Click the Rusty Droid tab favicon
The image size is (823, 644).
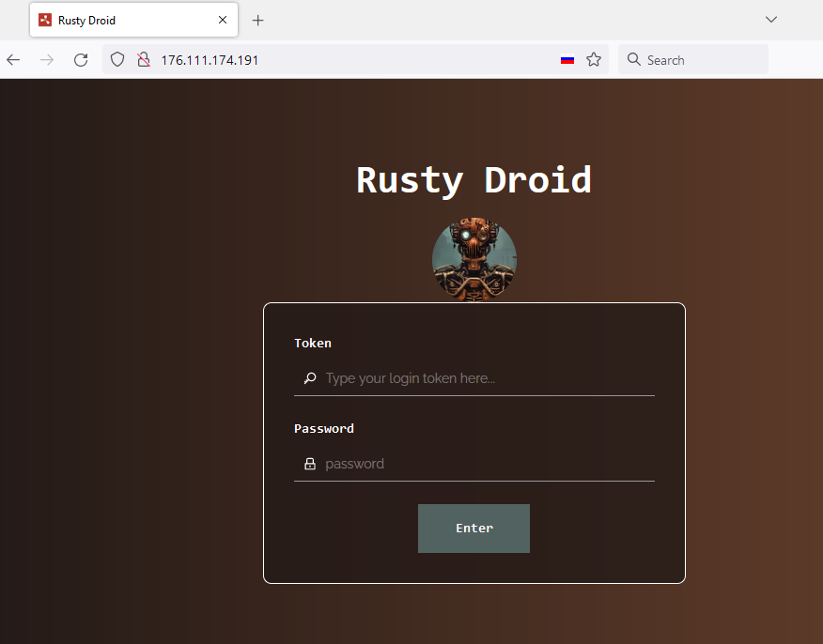(x=45, y=20)
